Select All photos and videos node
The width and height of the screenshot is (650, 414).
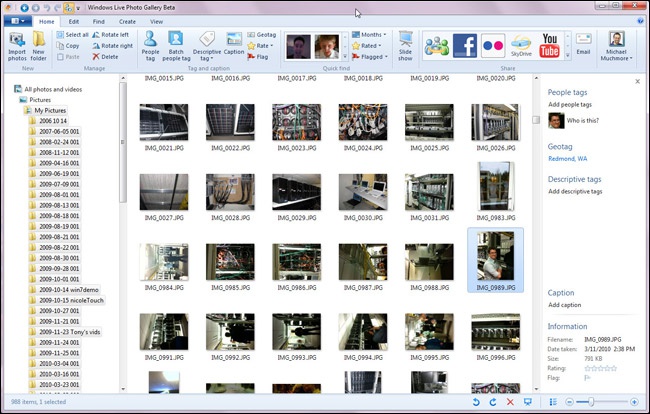click(48, 89)
